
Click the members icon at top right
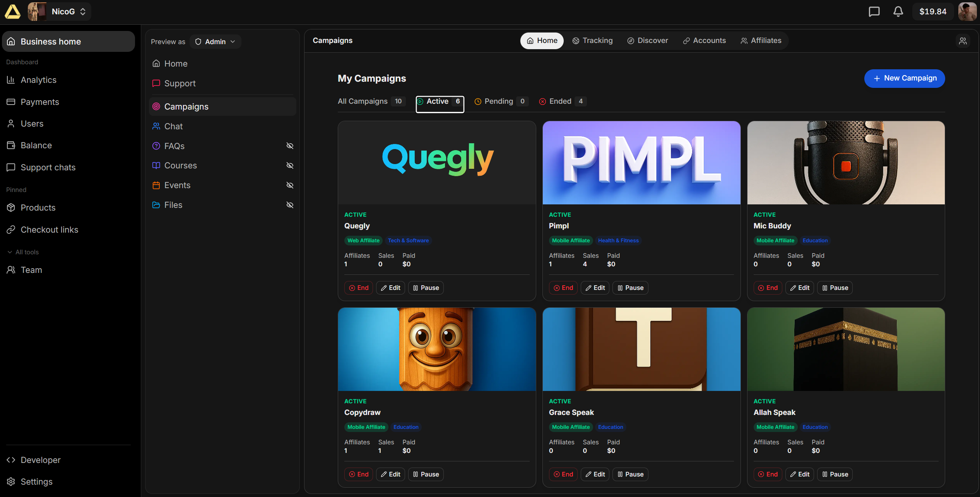click(963, 41)
